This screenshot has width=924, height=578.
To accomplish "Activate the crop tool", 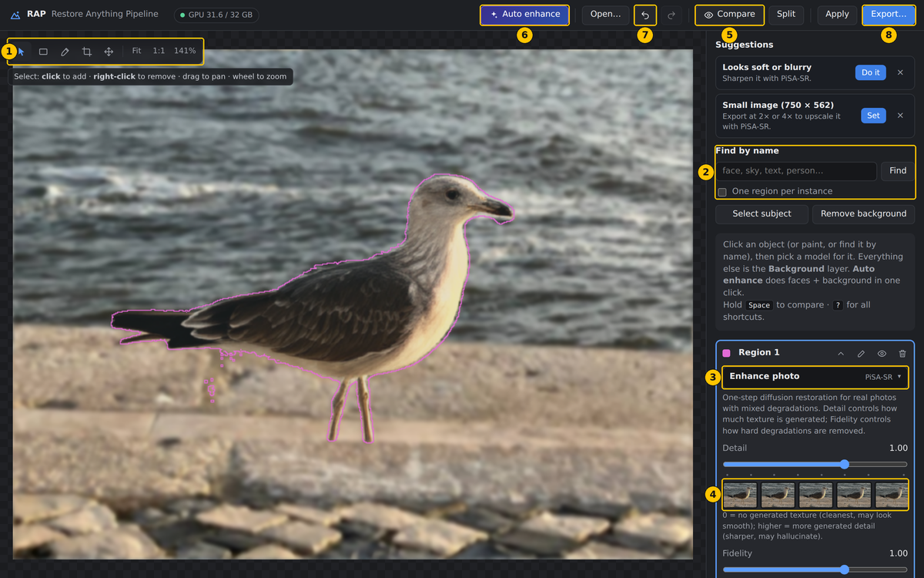I will point(87,52).
